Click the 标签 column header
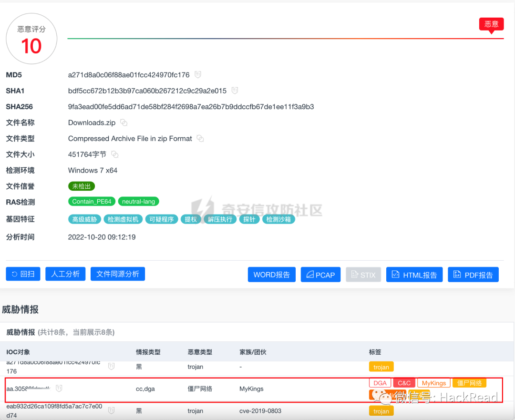Image resolution: width=515 pixels, height=420 pixels. tap(375, 352)
